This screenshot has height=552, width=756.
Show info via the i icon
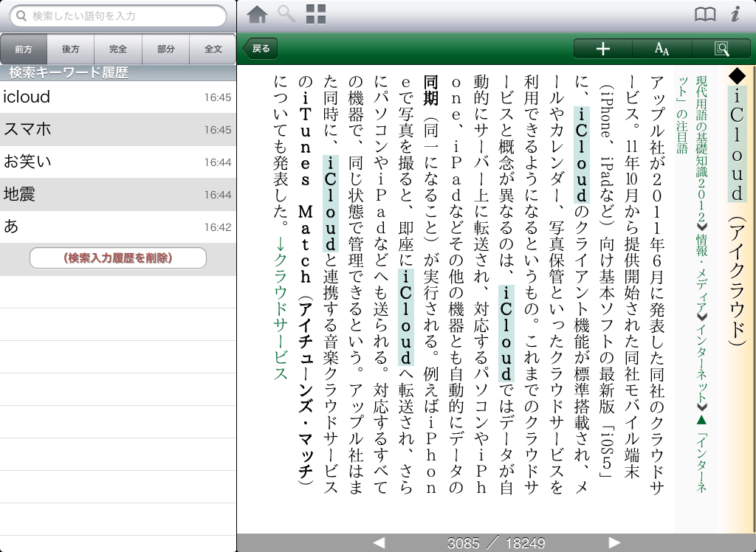point(735,14)
